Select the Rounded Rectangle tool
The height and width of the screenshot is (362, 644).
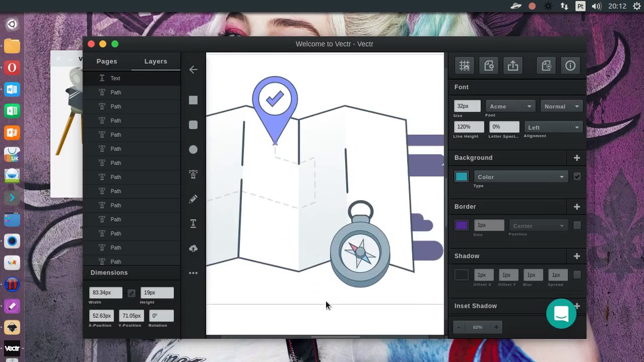point(193,125)
